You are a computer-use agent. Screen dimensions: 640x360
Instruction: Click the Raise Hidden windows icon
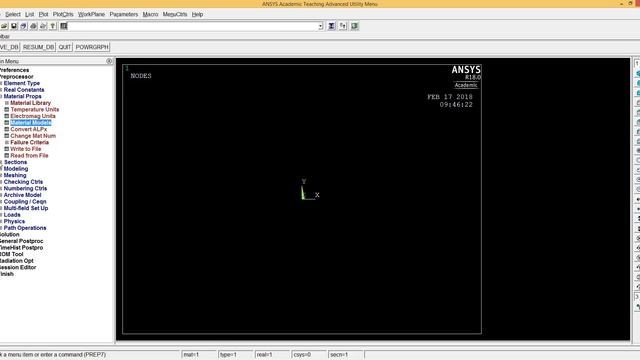[x=331, y=26]
